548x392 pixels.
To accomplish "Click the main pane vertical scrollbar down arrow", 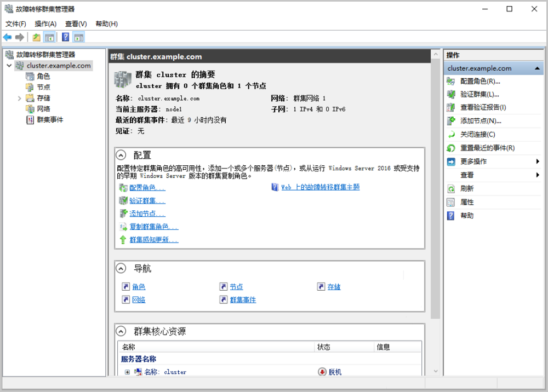I will [436, 371].
